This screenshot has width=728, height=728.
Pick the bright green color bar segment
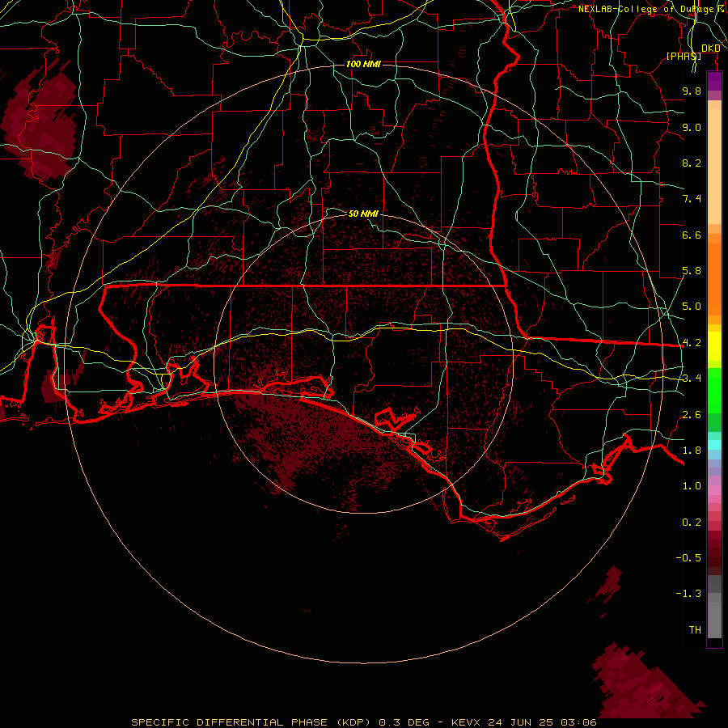tap(714, 392)
